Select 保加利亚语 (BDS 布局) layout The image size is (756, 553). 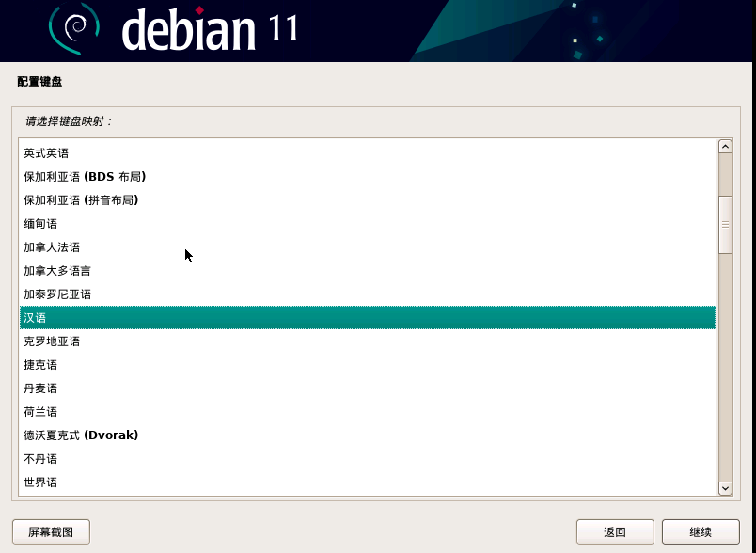(368, 177)
